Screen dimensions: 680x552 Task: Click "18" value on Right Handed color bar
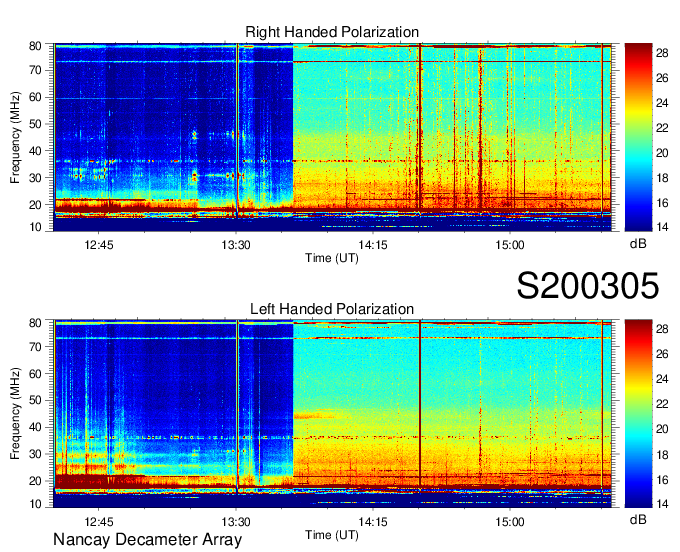click(662, 178)
